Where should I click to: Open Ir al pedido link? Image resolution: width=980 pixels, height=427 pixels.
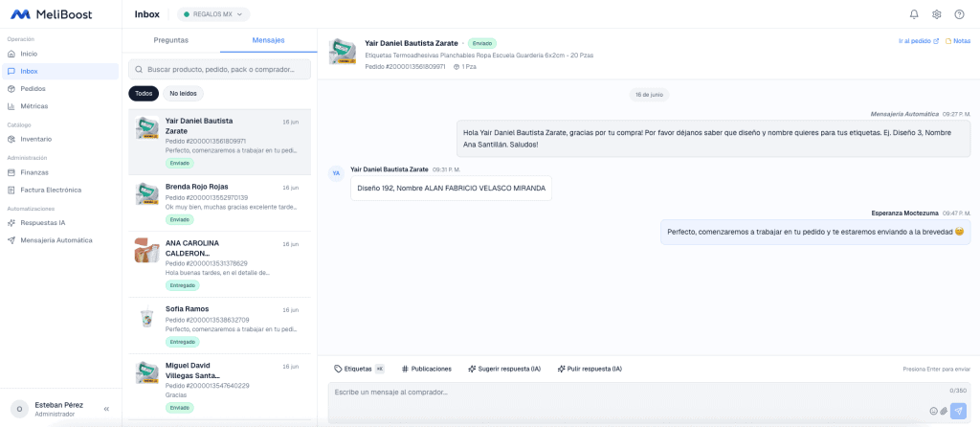919,41
